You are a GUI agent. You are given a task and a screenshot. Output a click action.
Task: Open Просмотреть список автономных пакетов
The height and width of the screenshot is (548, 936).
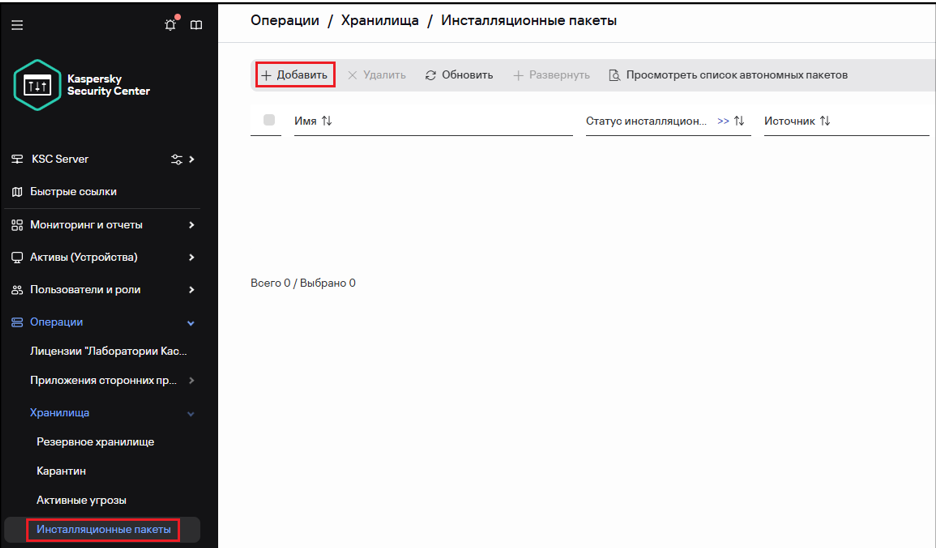(x=728, y=75)
